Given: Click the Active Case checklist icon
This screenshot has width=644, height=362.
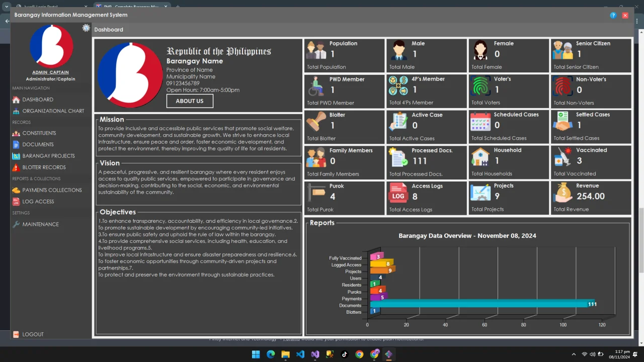Looking at the screenshot, I should click(x=398, y=122).
